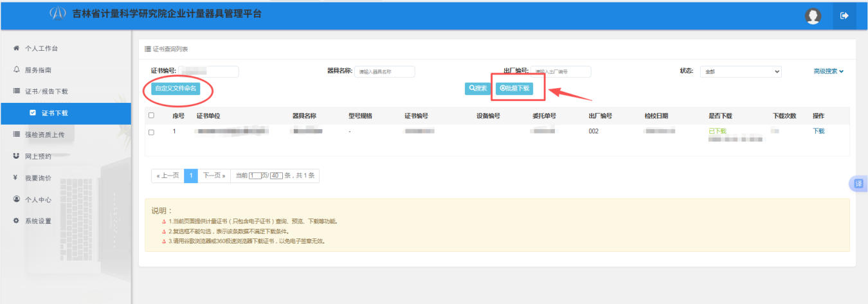The image size is (868, 304).
Task: Click the user avatar icon in header
Action: 813,16
